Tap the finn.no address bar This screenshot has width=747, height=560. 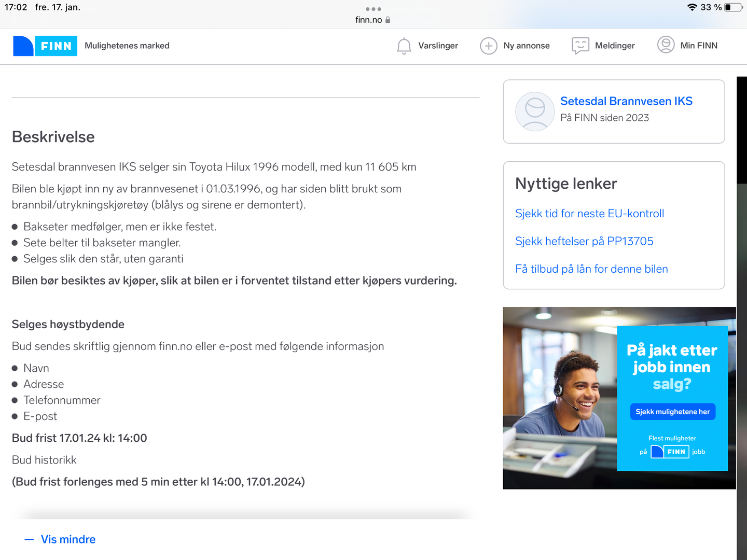point(373,20)
